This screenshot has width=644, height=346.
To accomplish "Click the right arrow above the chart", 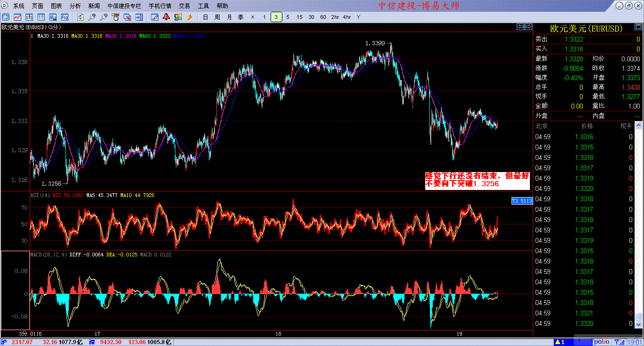I will pos(528,27).
